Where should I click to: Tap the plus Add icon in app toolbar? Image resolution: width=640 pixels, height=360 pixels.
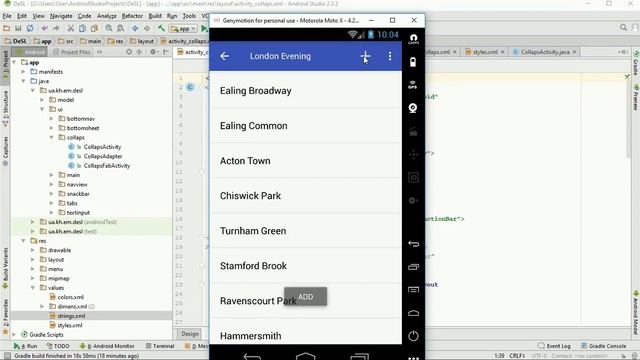click(365, 56)
